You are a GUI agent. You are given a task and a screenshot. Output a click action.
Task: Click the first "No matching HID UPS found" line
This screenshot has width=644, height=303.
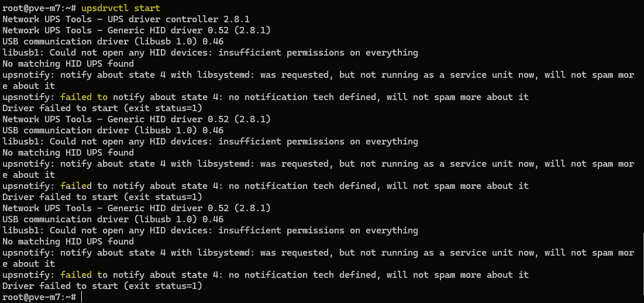pyautogui.click(x=68, y=64)
